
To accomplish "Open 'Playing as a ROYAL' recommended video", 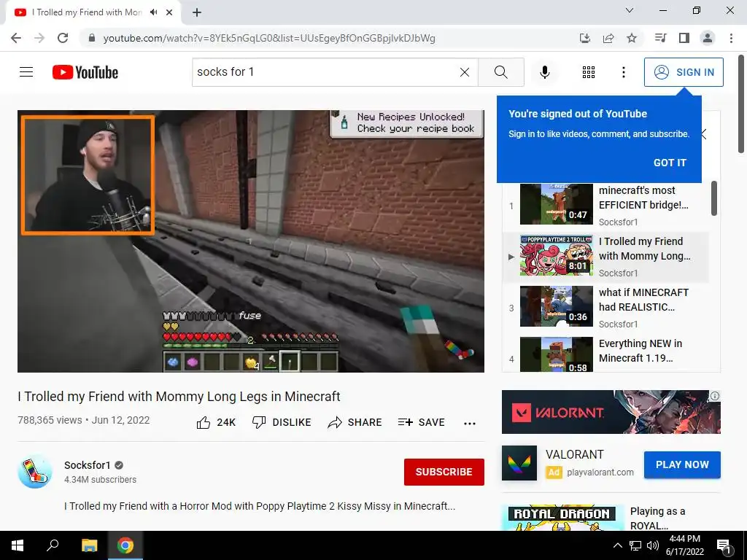I will (x=611, y=518).
